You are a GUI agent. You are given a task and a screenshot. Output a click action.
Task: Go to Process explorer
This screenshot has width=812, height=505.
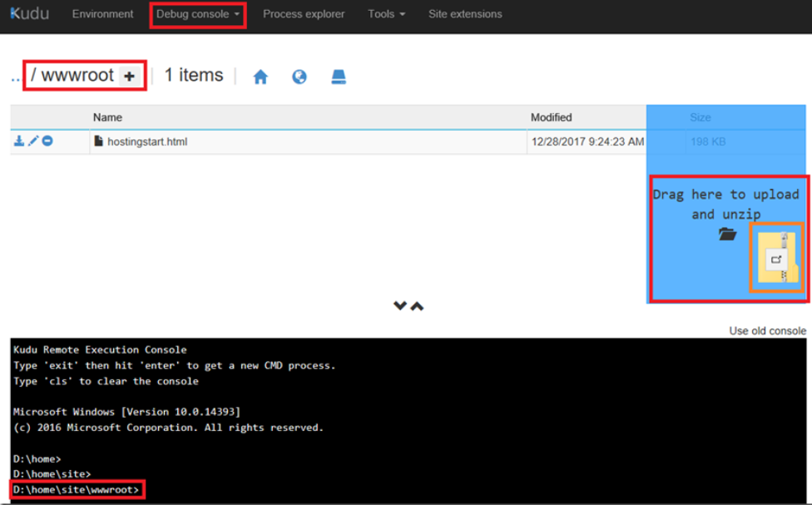(304, 14)
